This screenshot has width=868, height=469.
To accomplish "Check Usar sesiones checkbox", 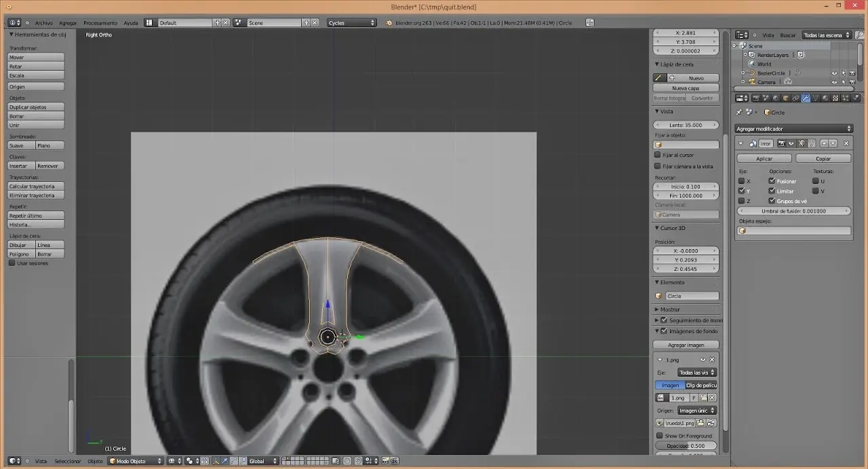I will (x=12, y=263).
